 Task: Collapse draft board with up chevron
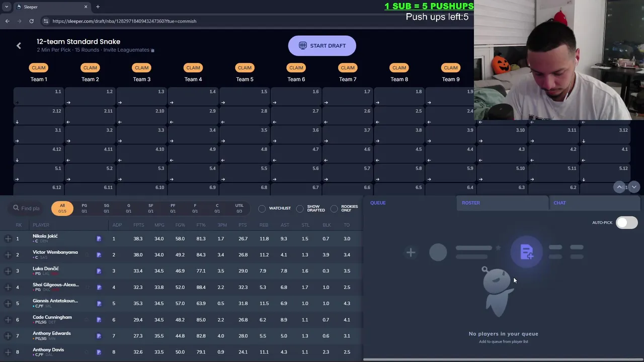pos(619,187)
